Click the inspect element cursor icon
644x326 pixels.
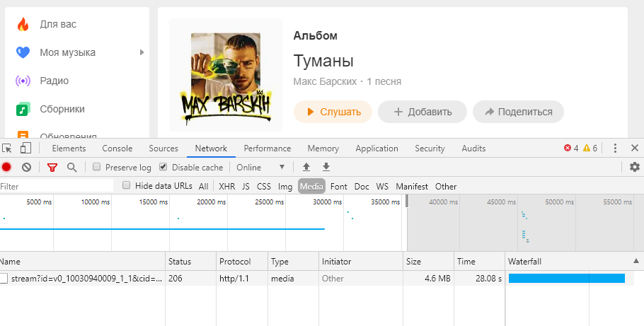(7, 149)
